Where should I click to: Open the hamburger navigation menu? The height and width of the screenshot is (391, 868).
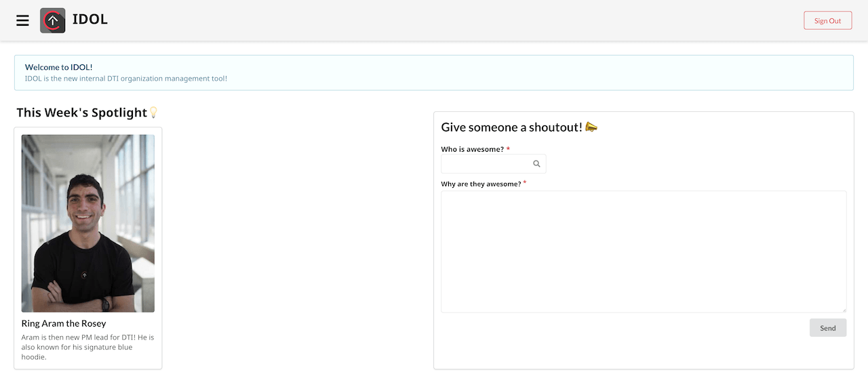[22, 20]
